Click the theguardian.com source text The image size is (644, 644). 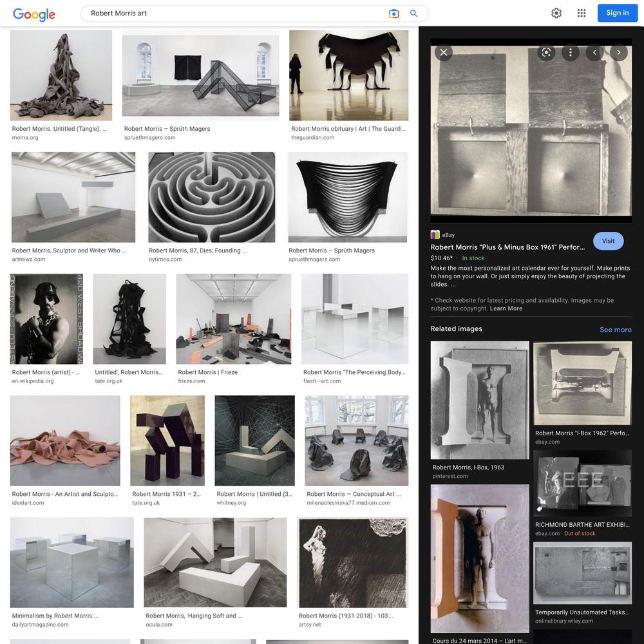(312, 138)
